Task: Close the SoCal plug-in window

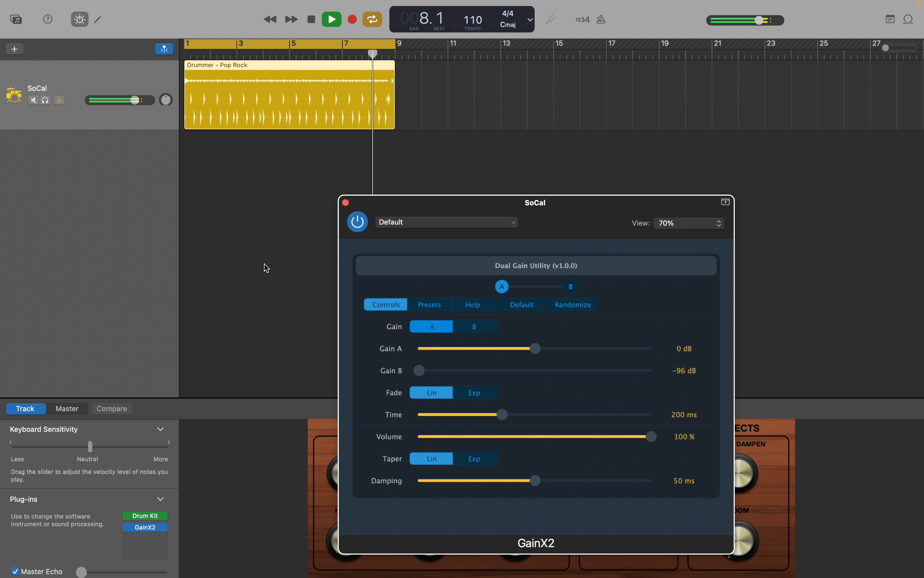Action: click(345, 203)
